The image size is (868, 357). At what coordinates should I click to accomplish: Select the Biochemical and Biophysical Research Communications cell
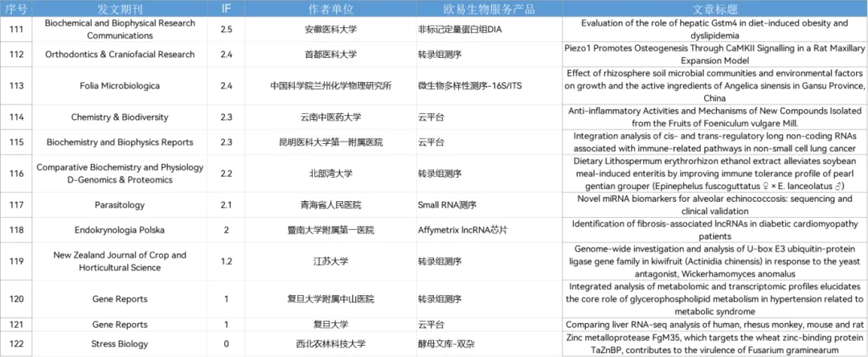click(120, 29)
